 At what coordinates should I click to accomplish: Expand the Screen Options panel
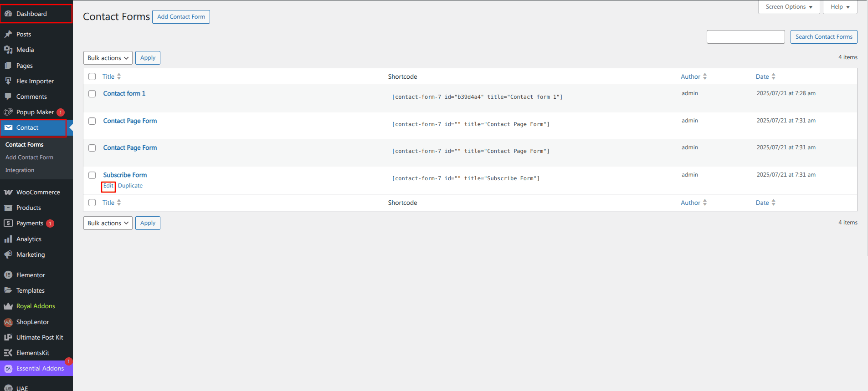(789, 7)
